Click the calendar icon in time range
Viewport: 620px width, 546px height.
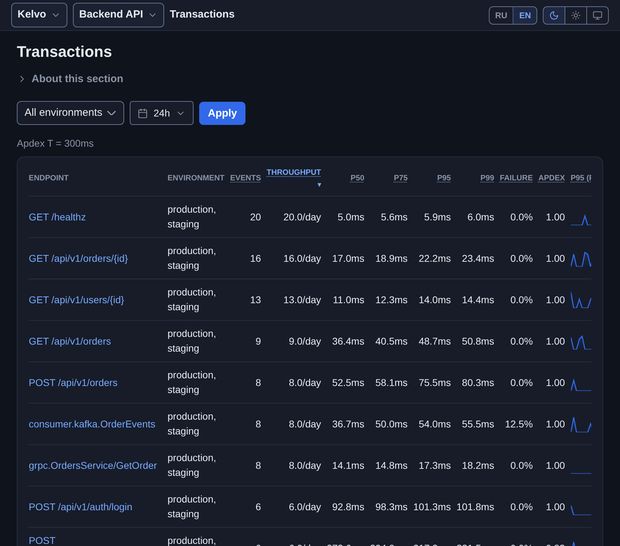pos(142,113)
